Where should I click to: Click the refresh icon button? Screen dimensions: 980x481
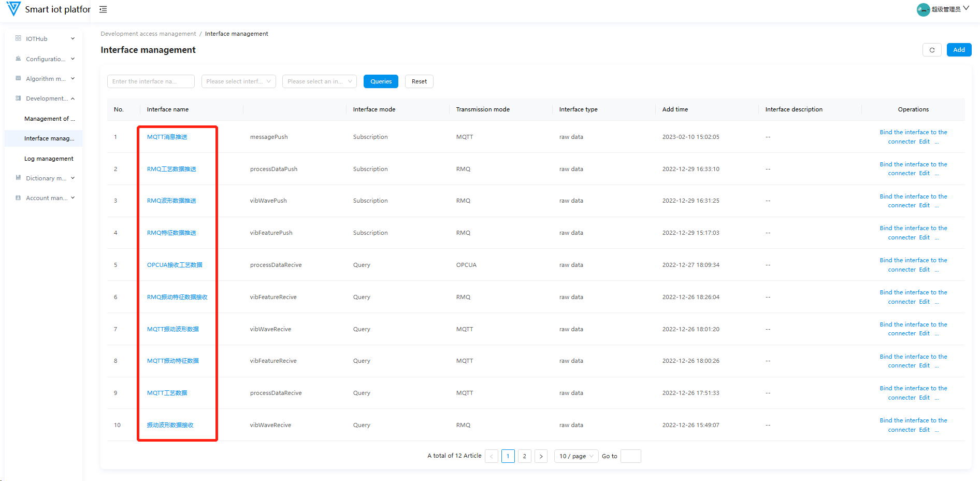(x=932, y=50)
